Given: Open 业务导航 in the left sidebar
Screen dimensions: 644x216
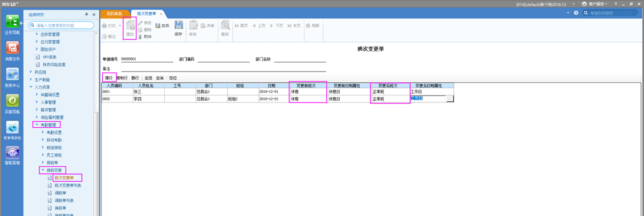Looking at the screenshot, I should (x=12, y=24).
